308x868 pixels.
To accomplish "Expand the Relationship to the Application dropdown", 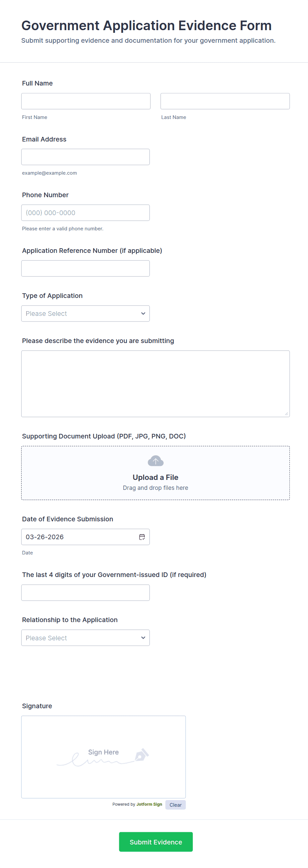I will [85, 638].
